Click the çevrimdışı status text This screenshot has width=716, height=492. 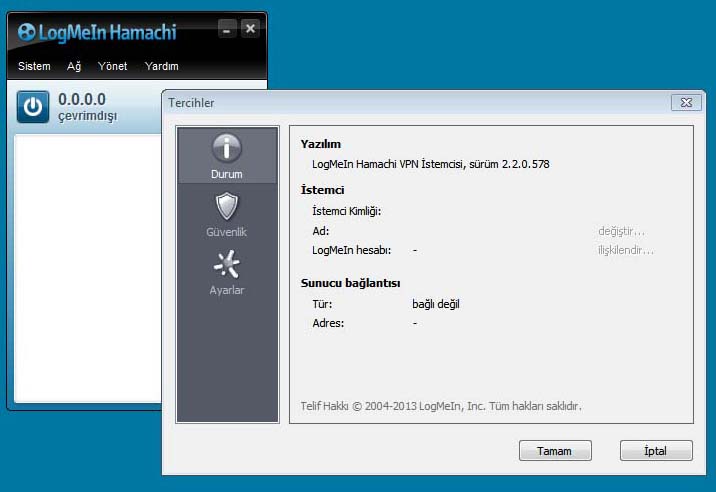click(x=88, y=116)
